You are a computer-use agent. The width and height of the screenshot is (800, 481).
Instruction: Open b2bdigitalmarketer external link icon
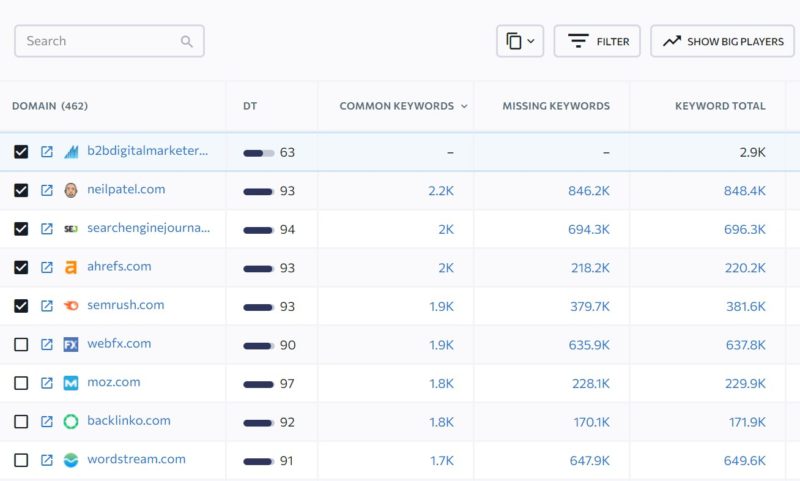click(x=46, y=151)
